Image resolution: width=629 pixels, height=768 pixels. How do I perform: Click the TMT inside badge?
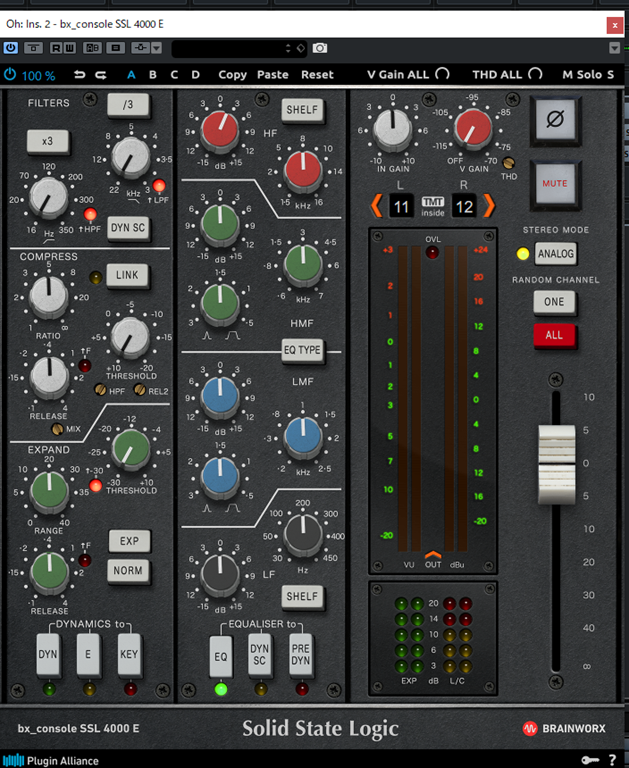pos(433,206)
